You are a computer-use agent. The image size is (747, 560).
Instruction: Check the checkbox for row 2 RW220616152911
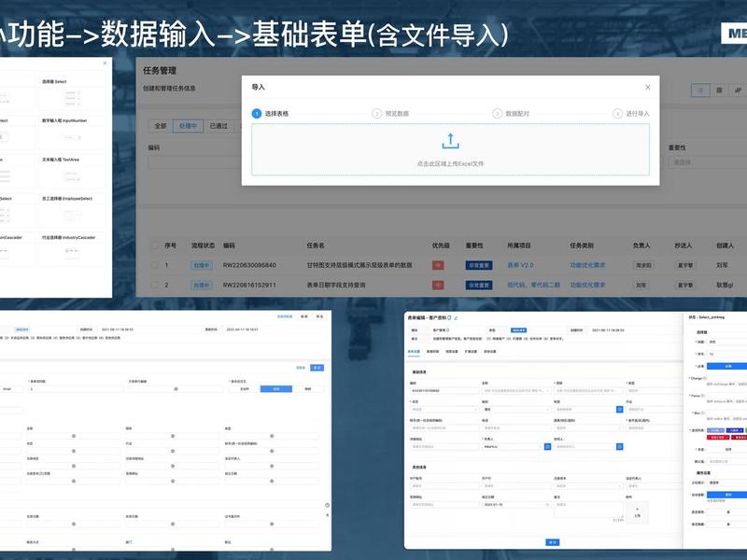click(154, 286)
